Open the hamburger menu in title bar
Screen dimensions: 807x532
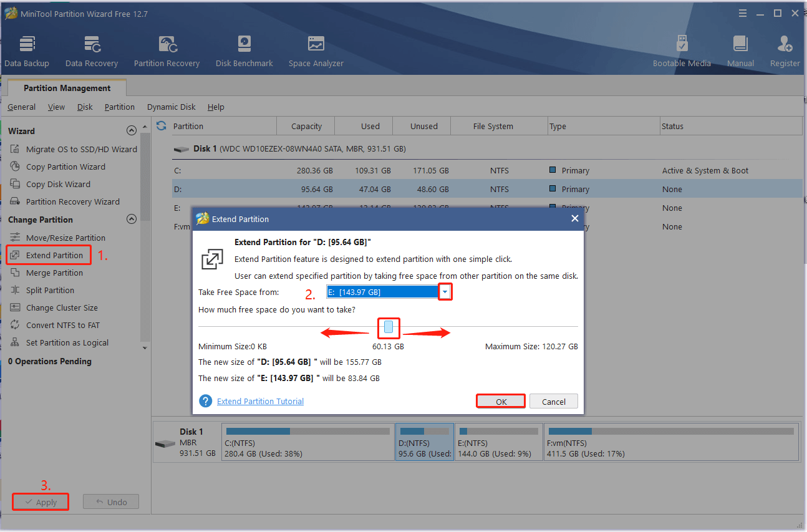742,13
